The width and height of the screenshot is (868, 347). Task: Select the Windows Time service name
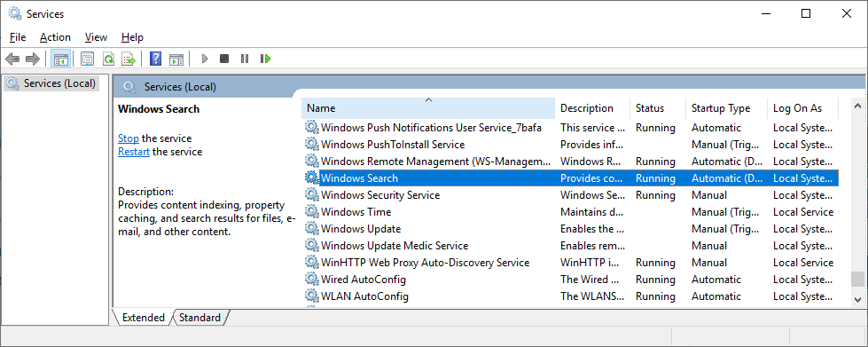tap(356, 212)
